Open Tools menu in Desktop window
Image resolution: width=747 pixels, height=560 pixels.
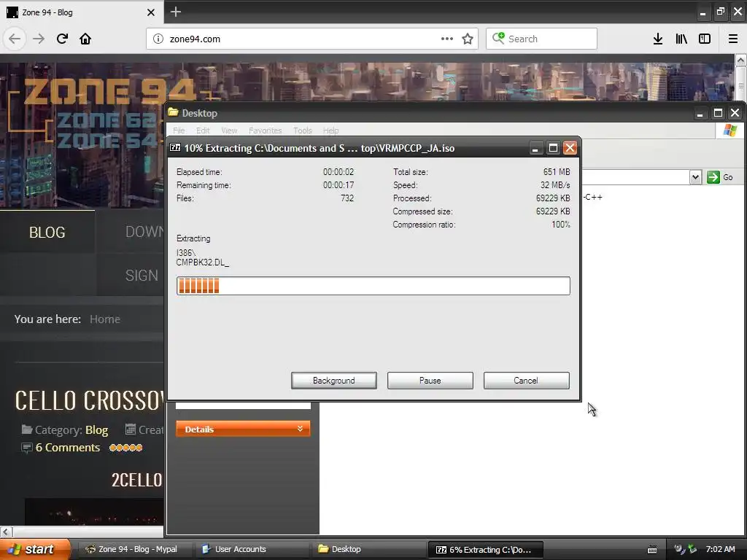pyautogui.click(x=303, y=131)
